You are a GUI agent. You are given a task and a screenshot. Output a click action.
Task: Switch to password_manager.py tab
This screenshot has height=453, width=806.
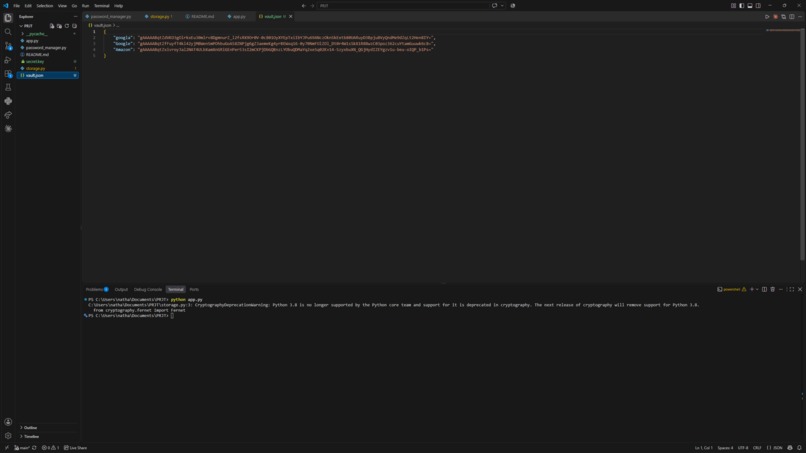pos(111,16)
